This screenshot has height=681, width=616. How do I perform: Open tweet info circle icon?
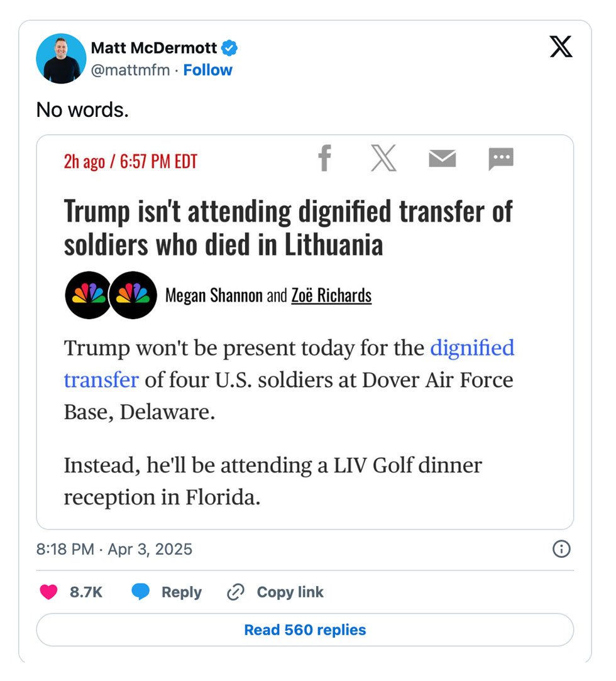pos(561,549)
